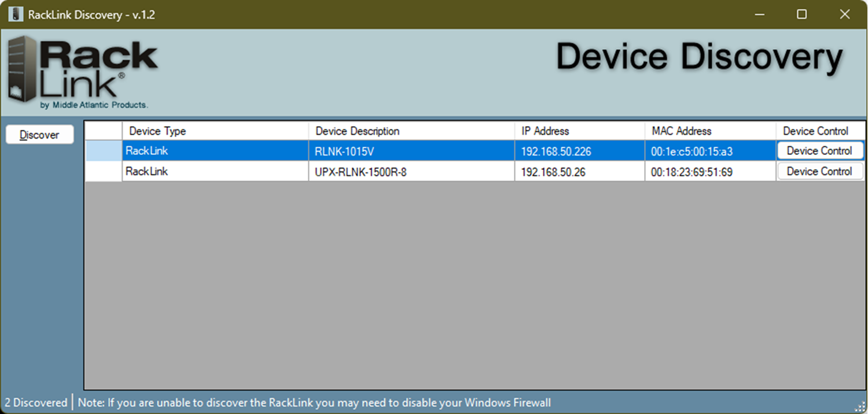Click the RackLink app icon in the title bar
868x414 pixels.
pos(15,14)
